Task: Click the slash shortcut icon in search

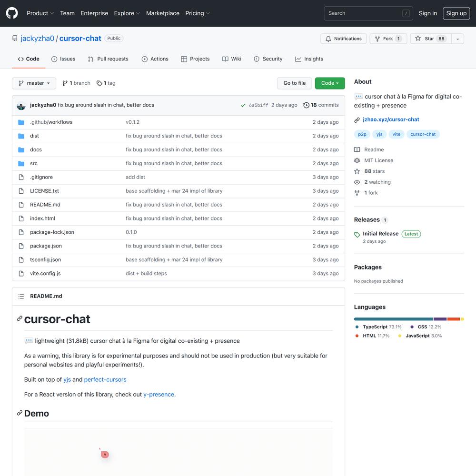Action: (406, 13)
